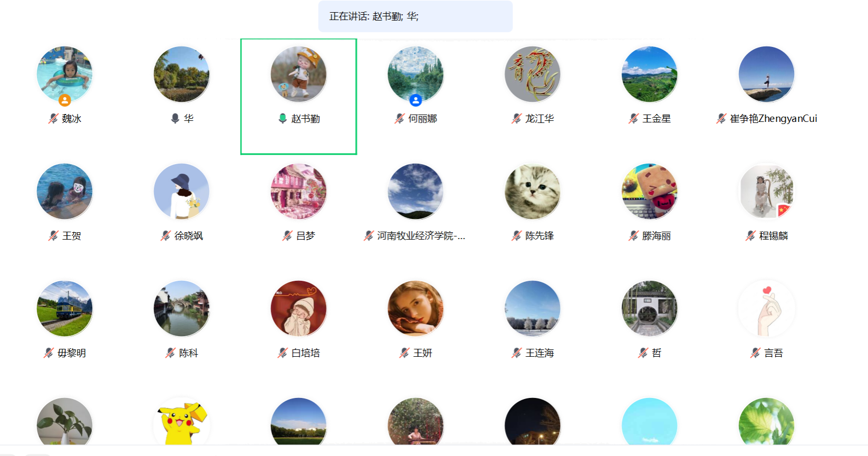Click the Pikachu avatar in the bottom row
The height and width of the screenshot is (456, 868).
[x=181, y=422]
